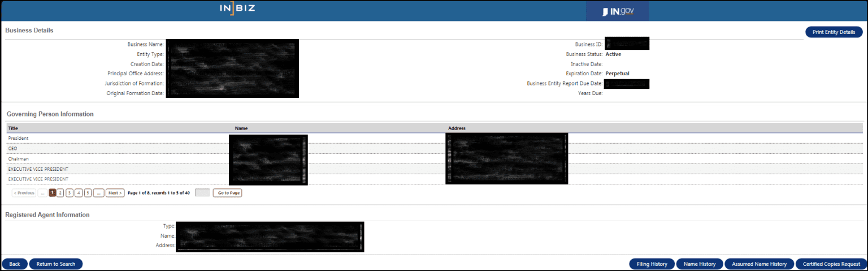Open Assumed Name History
Screen dimensions: 868x271
pyautogui.click(x=759, y=264)
